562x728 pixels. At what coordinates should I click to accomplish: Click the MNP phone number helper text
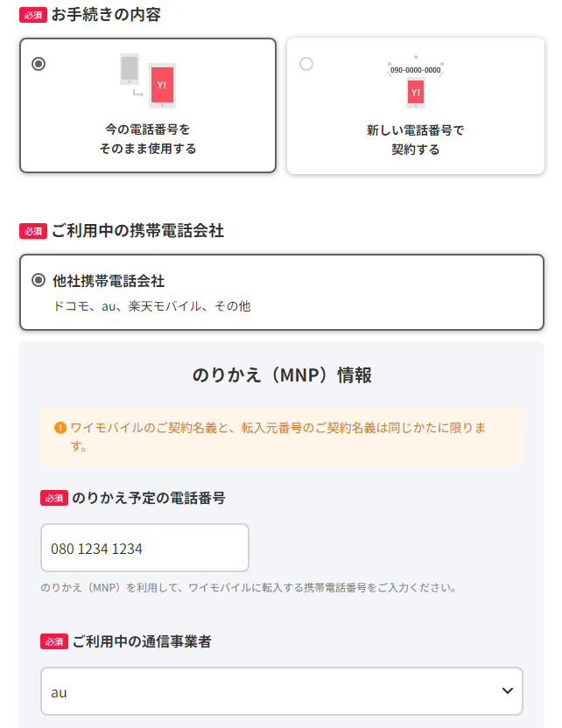tap(249, 588)
